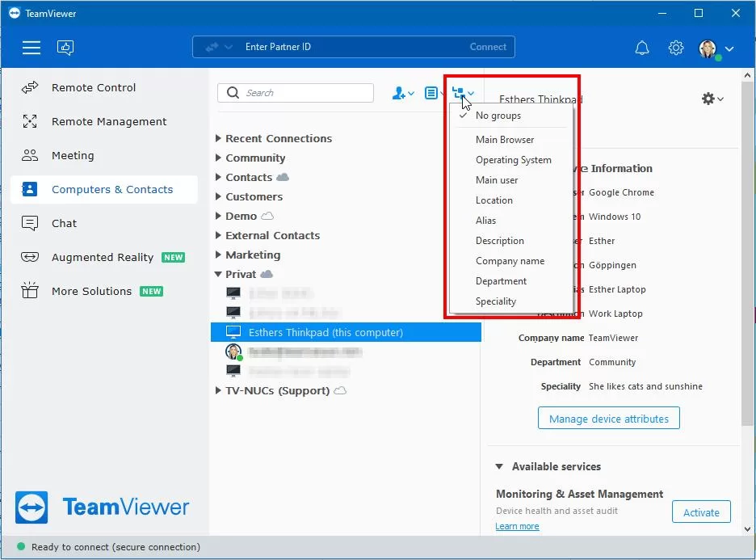
Task: Collapse the Privat group
Action: click(219, 275)
